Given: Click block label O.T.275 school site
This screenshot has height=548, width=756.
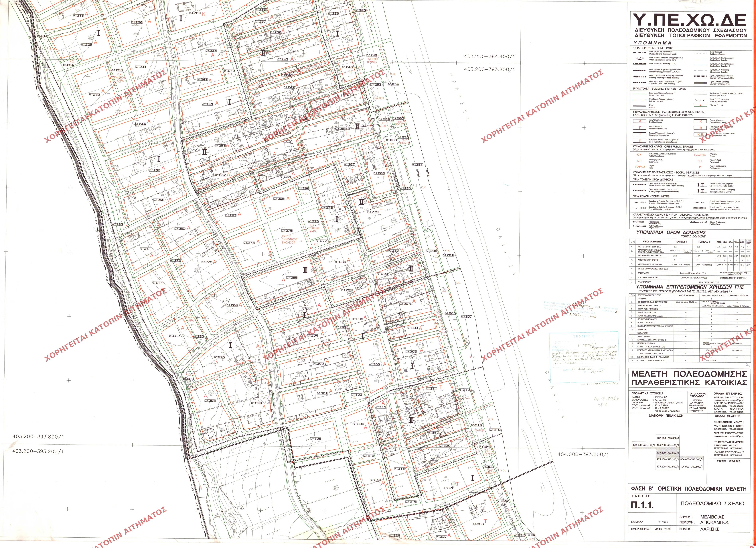Looking at the screenshot, I should point(287,231).
